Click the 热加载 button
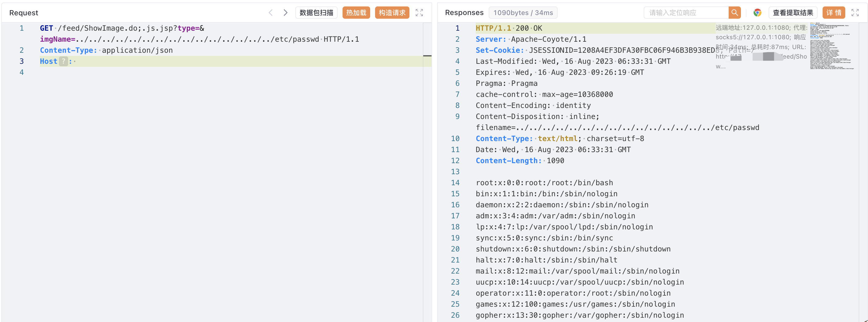 click(356, 13)
